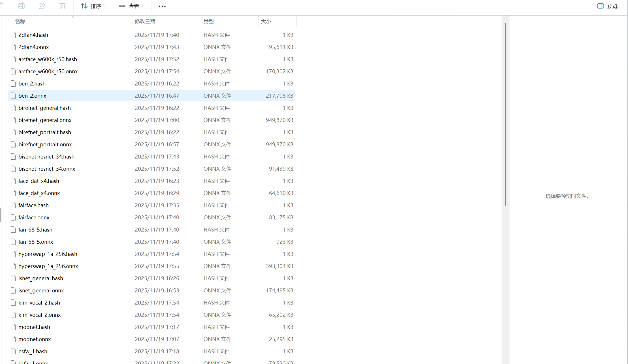The image size is (628, 364).
Task: Click the rename icon in toolbar
Action: 22,6
